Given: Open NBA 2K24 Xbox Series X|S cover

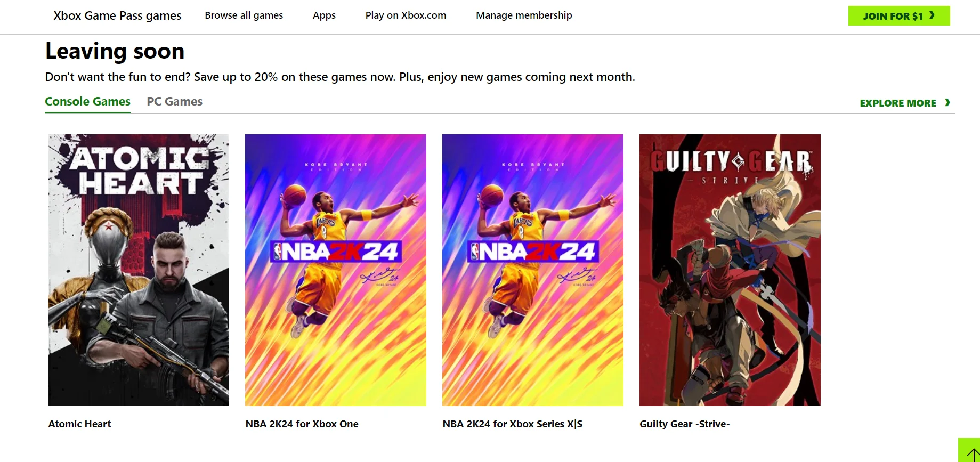Looking at the screenshot, I should coord(533,270).
